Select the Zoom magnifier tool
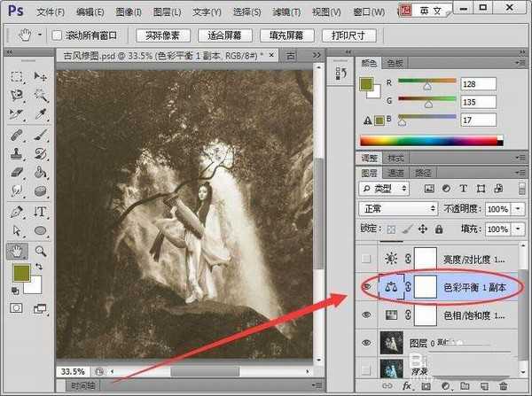Viewport: 532px width, 396px height. click(x=41, y=252)
